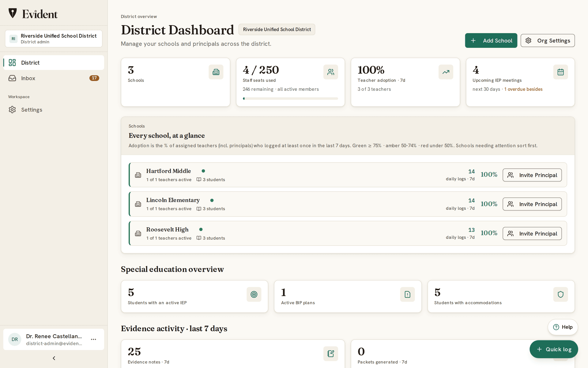Open the user menu three-dot icon

[93, 339]
